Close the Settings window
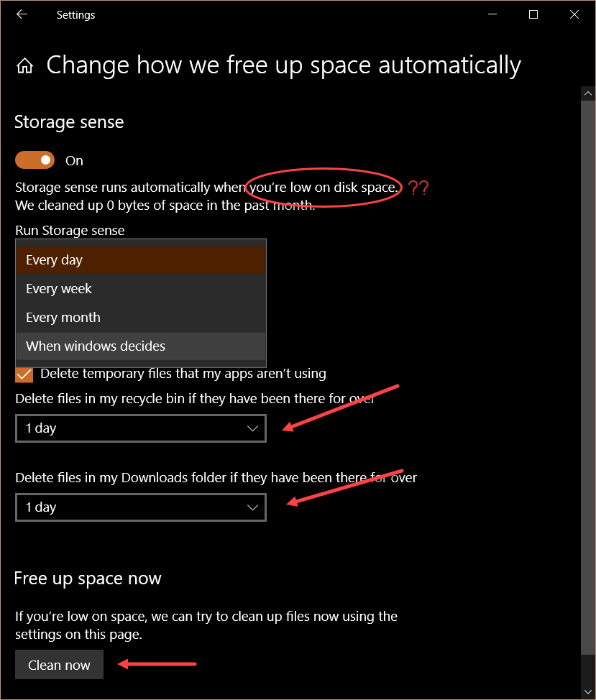The image size is (596, 700). tap(574, 14)
